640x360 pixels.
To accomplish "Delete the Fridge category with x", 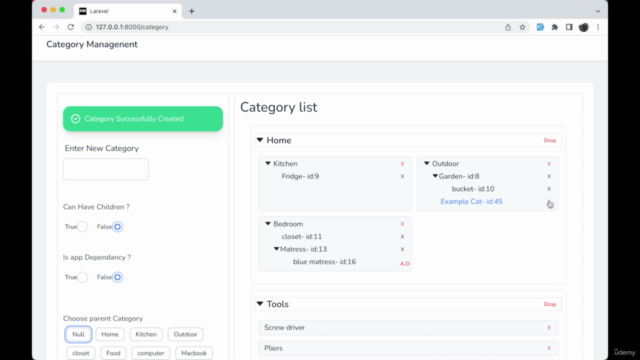I will [402, 176].
